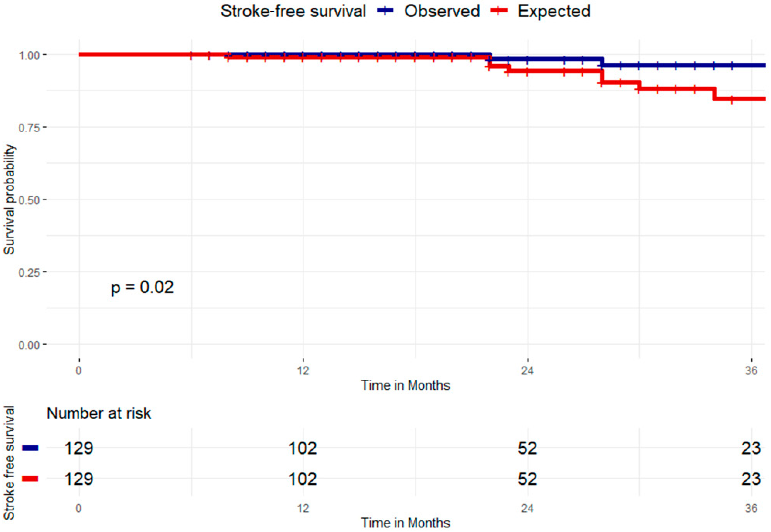771x532 pixels.
Task: Click the "Survival probability" y-axis title
Action: 9,200
